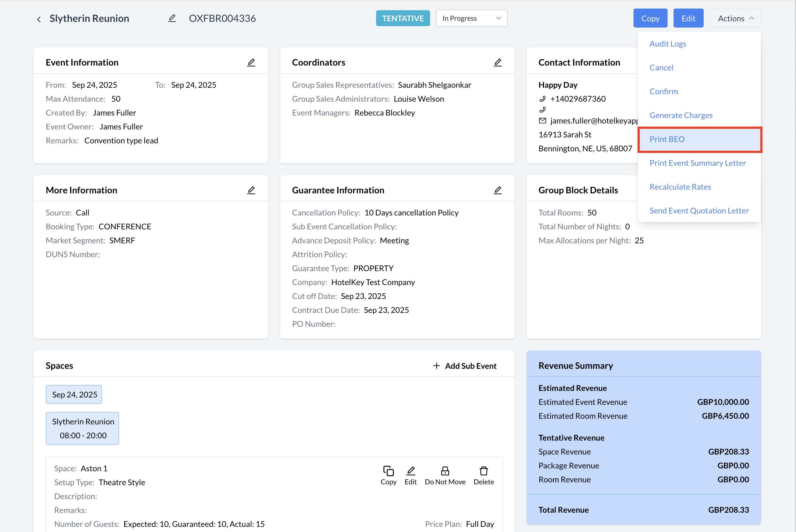Click the back arrow beside Slytherin Reunion
The width and height of the screenshot is (796, 532).
click(x=39, y=19)
